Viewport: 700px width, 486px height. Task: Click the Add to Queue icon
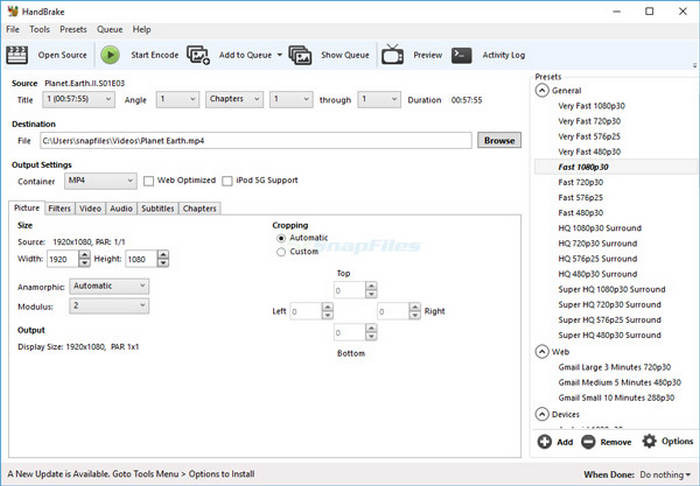pos(198,55)
